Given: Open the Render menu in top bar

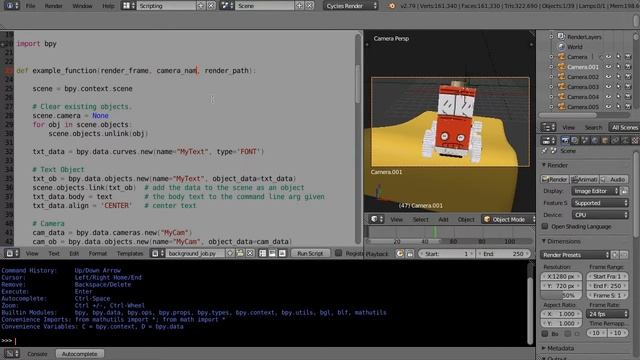Looking at the screenshot, I should point(53,6).
